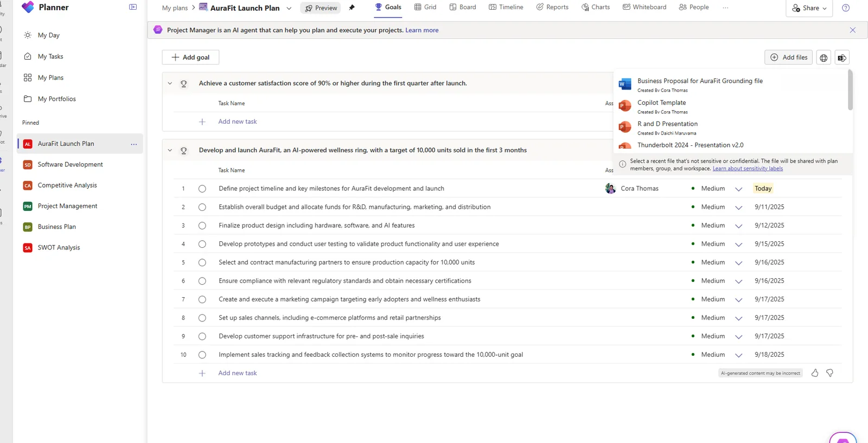The width and height of the screenshot is (868, 443).
Task: Click the Competitive Analysis plan icon
Action: tap(28, 185)
